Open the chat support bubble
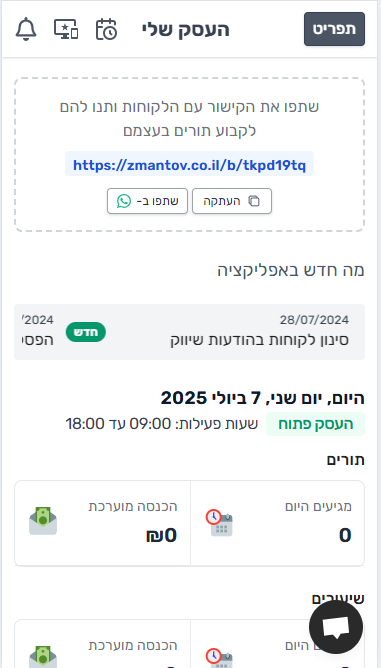Viewport: 381px width, 668px height. tap(336, 627)
